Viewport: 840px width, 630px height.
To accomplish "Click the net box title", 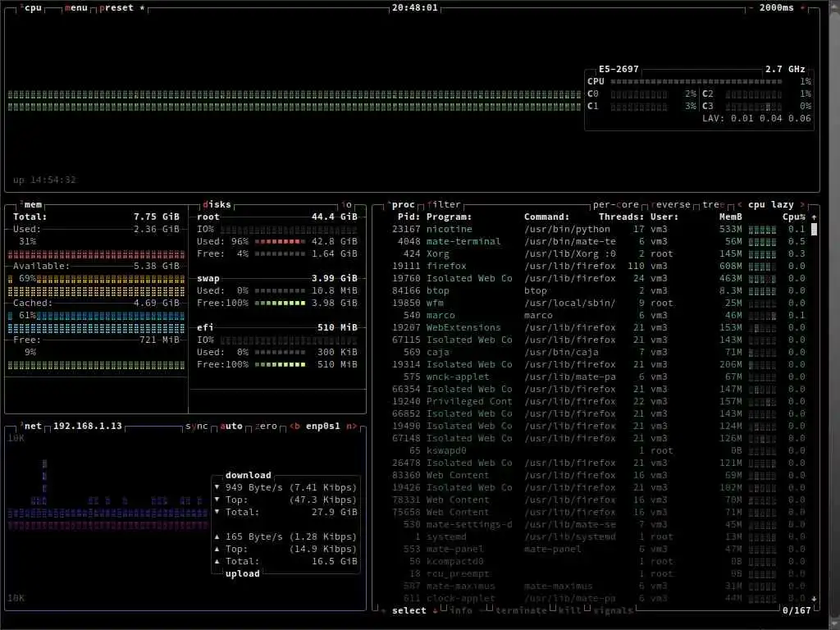I will click(x=32, y=426).
